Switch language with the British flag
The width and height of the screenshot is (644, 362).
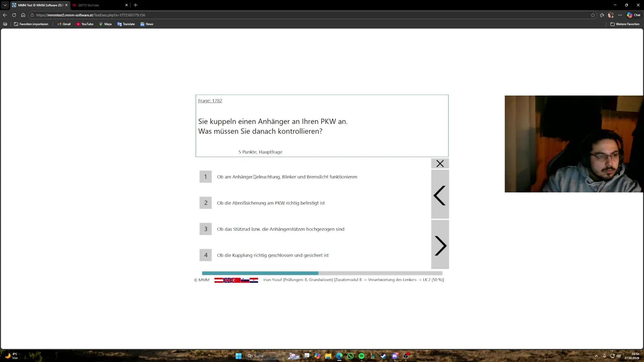click(x=227, y=280)
